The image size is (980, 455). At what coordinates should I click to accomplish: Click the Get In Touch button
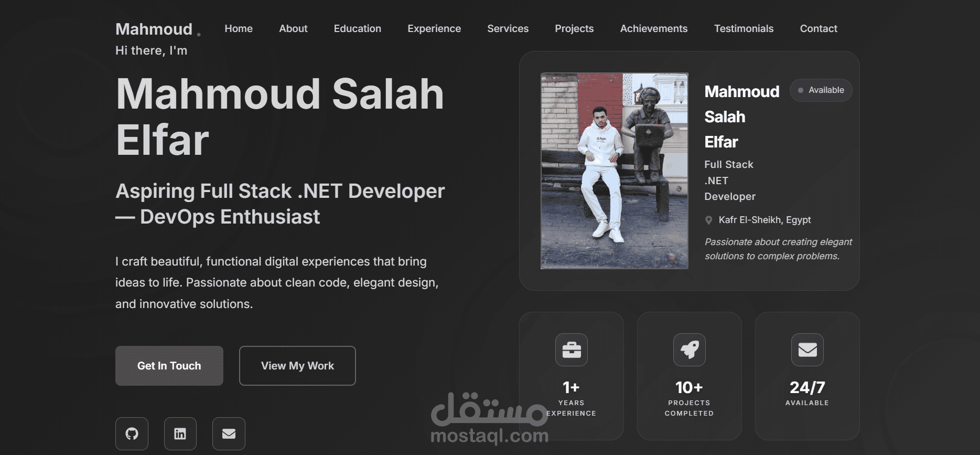pyautogui.click(x=169, y=366)
